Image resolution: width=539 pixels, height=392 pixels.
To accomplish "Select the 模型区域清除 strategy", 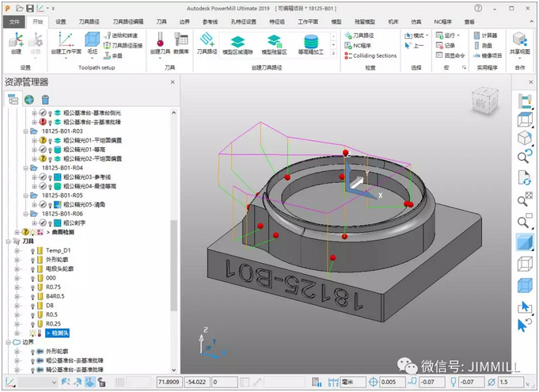I will click(x=237, y=45).
